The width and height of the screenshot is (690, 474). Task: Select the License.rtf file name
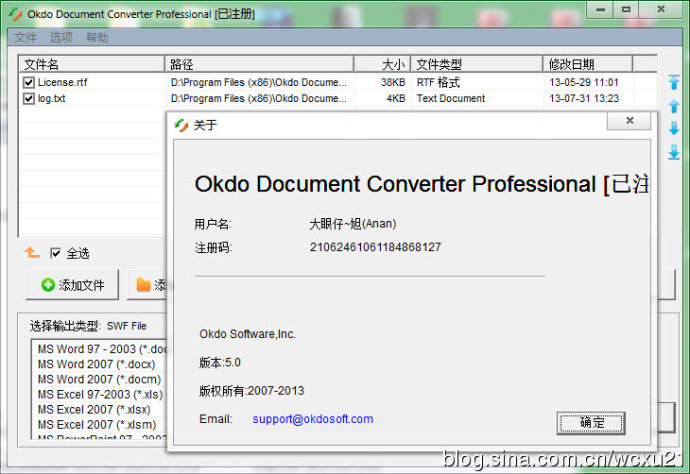click(x=62, y=82)
